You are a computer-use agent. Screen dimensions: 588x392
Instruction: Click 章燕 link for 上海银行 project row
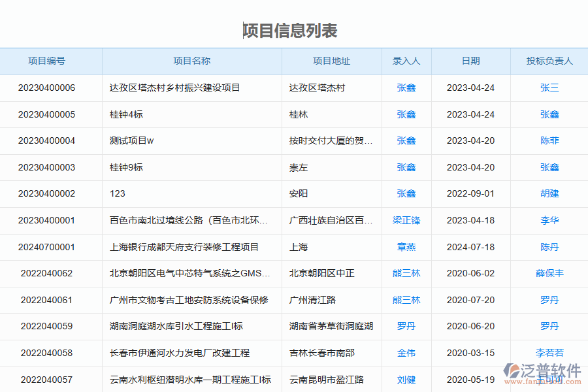(406, 247)
